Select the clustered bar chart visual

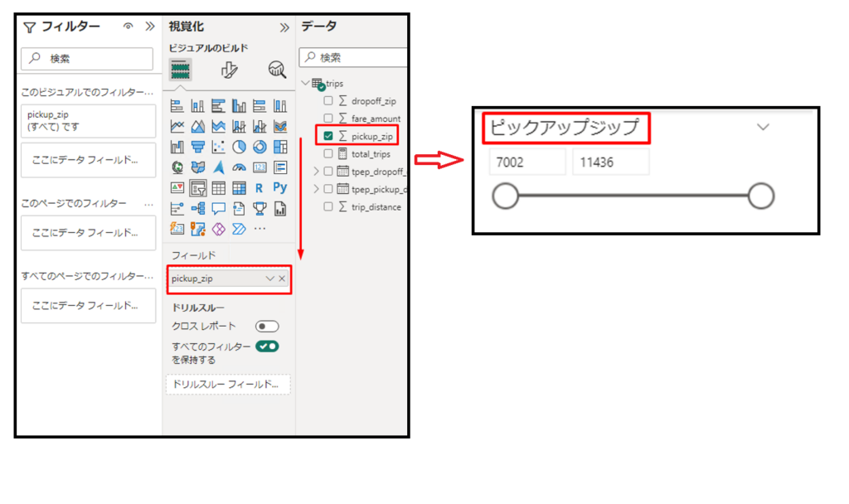[218, 105]
